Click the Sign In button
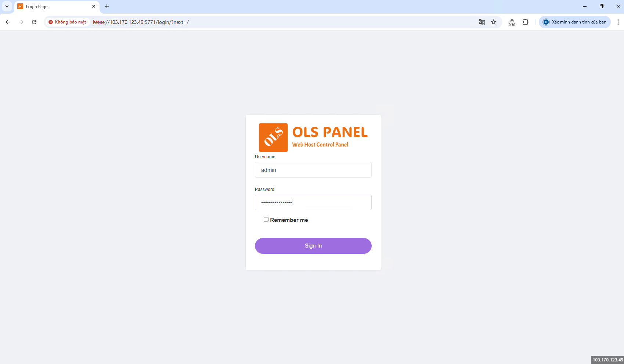This screenshot has width=624, height=364. pyautogui.click(x=313, y=246)
